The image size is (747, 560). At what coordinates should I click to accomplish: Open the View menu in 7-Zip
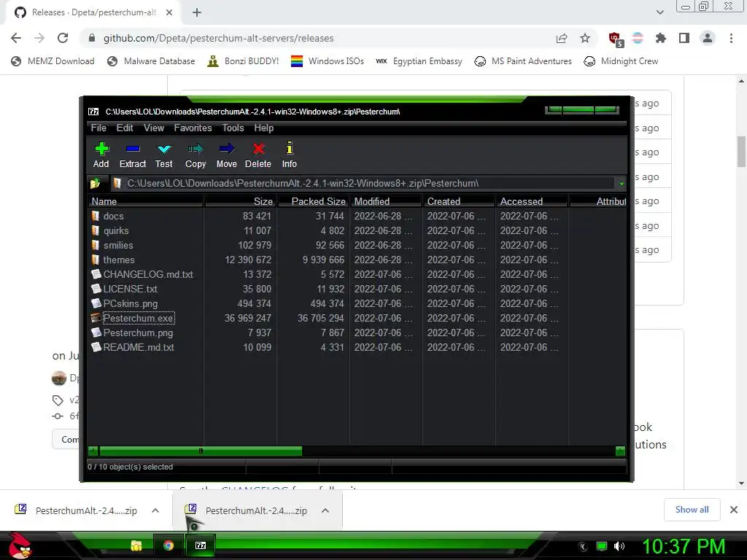point(154,128)
